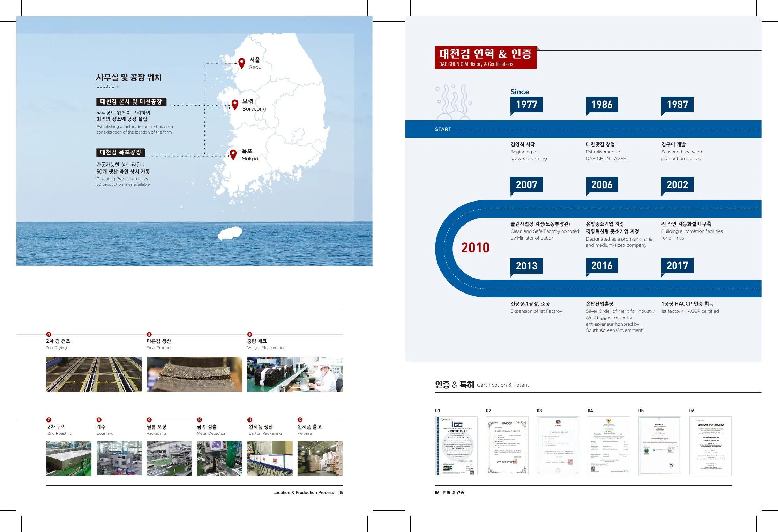Click the '최적의 장소에 공장 설립' text
The width and height of the screenshot is (778, 532).
pos(122,119)
